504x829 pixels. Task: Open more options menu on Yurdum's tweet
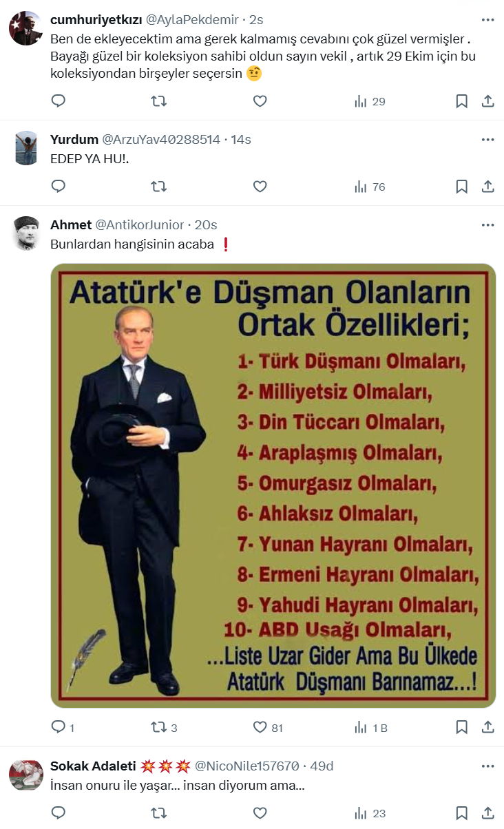487,140
